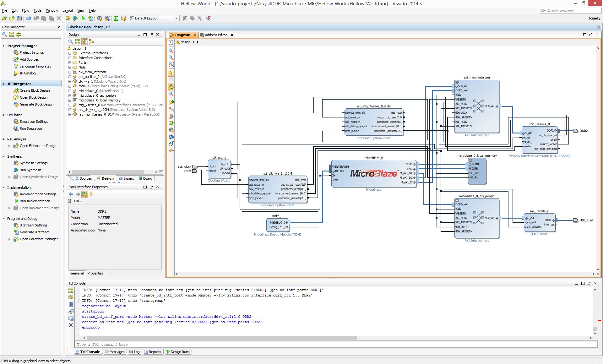The width and height of the screenshot is (603, 364).
Task: Open project settings gear in main toolbar
Action: (x=100, y=18)
